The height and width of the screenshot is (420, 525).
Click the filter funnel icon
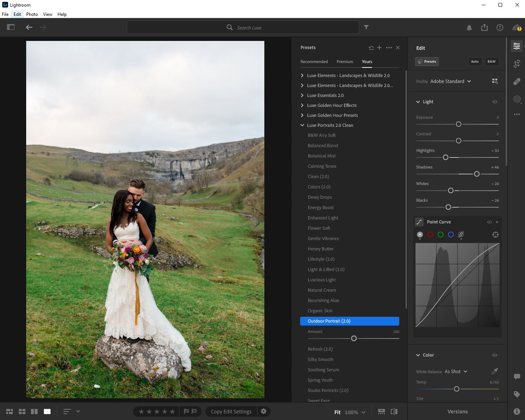(x=366, y=27)
